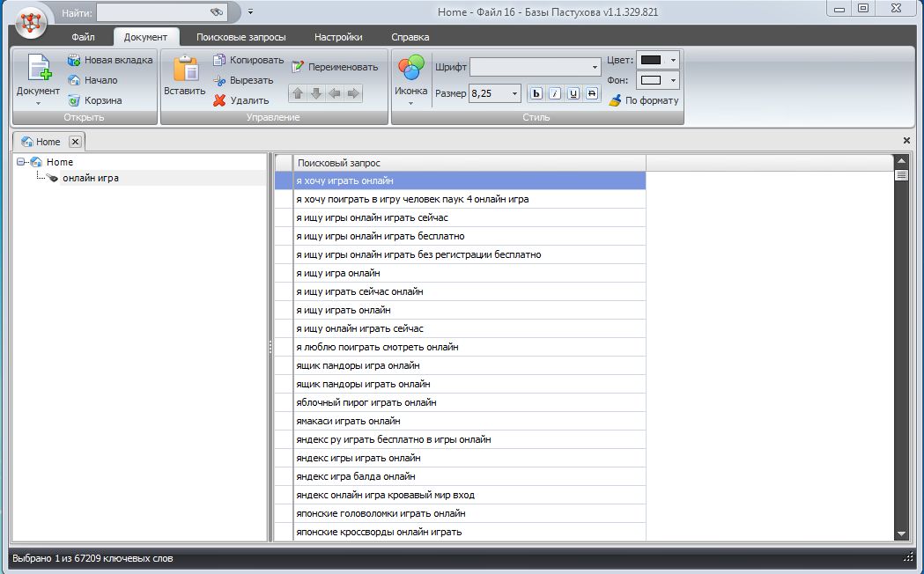Toggle italic formatting
The height and width of the screenshot is (574, 924).
click(555, 93)
